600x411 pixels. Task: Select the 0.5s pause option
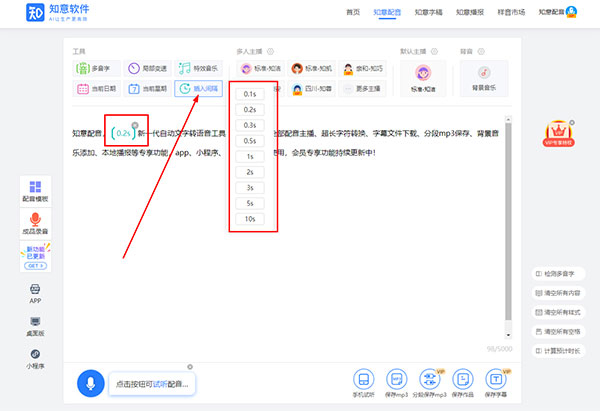click(250, 141)
